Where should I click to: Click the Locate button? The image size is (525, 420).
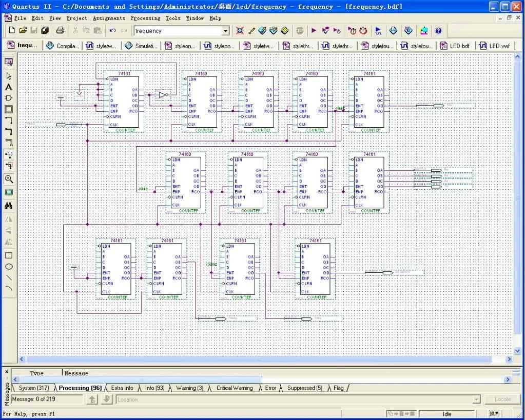502,399
